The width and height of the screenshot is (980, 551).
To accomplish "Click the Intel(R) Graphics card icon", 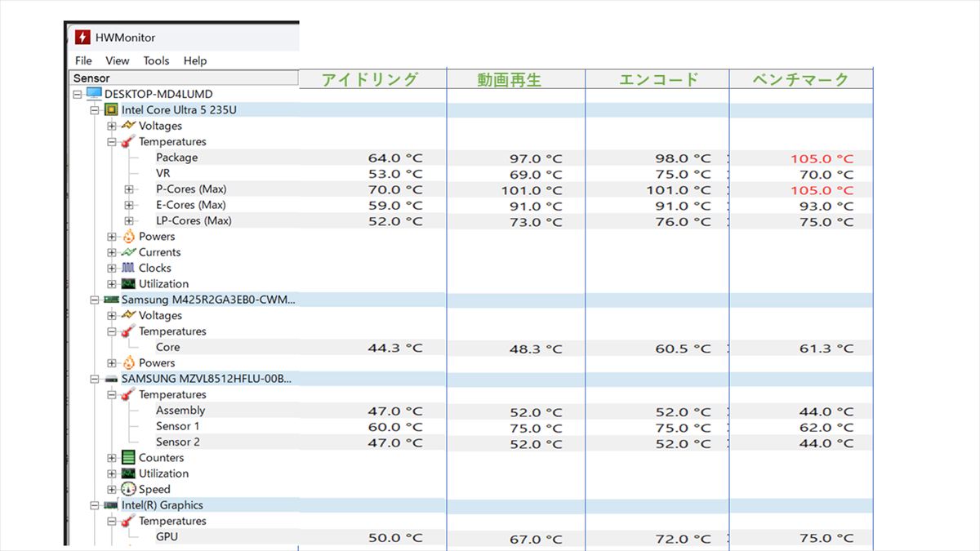I will 111,505.
